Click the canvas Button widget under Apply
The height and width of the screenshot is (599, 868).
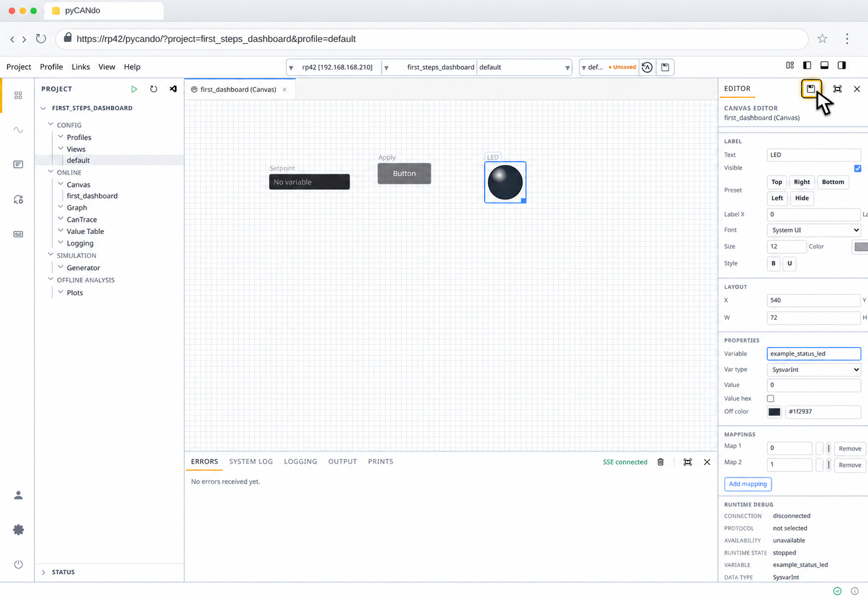(x=404, y=174)
